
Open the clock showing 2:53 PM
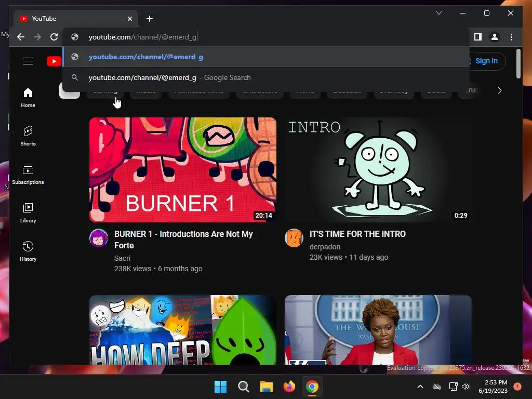[493, 387]
